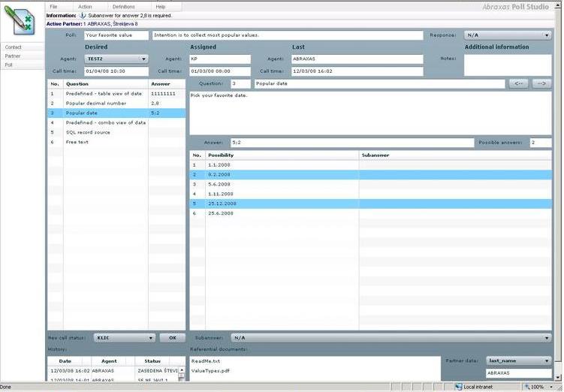Image resolution: width=564 pixels, height=392 pixels.
Task: Select possibility 1.11.2008
Action: [370, 194]
